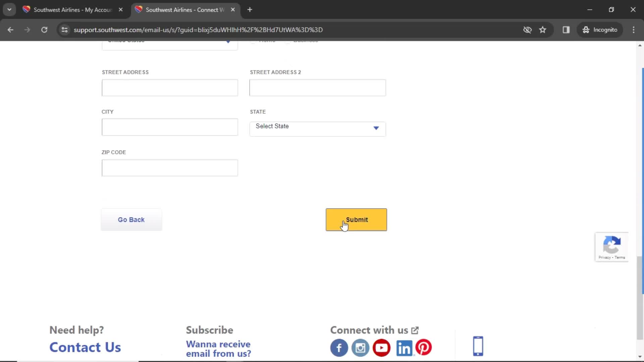Screen dimensions: 644x362
Task: Open the Southwest Airlines account tab
Action: [72, 10]
